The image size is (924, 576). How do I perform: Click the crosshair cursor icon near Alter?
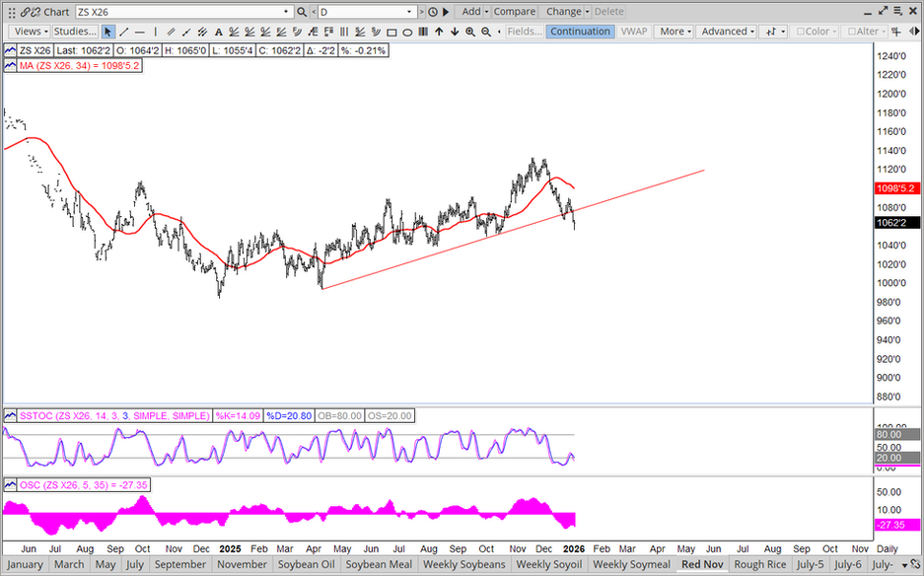pyautogui.click(x=896, y=32)
